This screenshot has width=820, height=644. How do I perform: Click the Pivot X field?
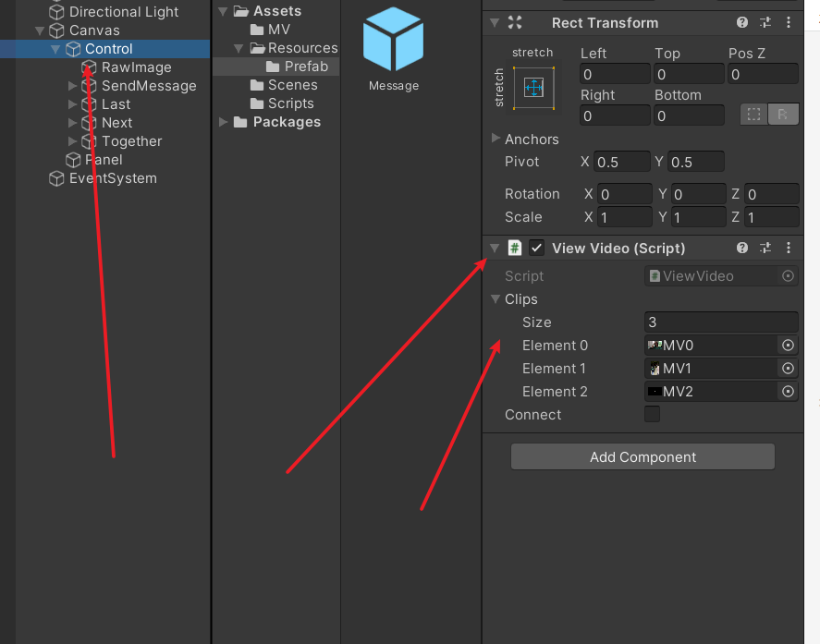[622, 162]
